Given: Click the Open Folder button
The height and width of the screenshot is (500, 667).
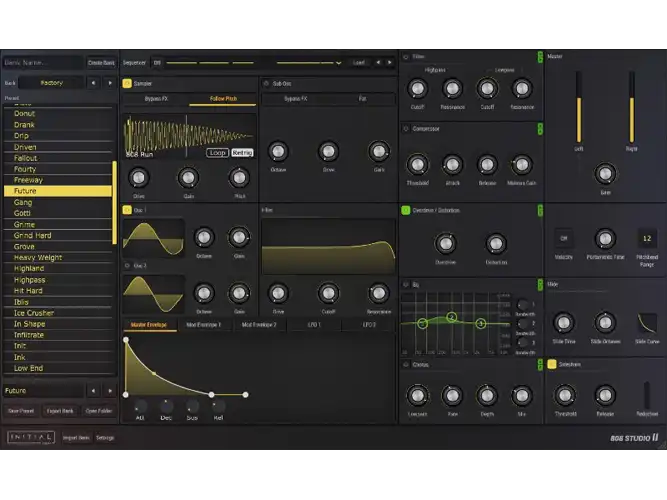Looking at the screenshot, I should (x=99, y=411).
